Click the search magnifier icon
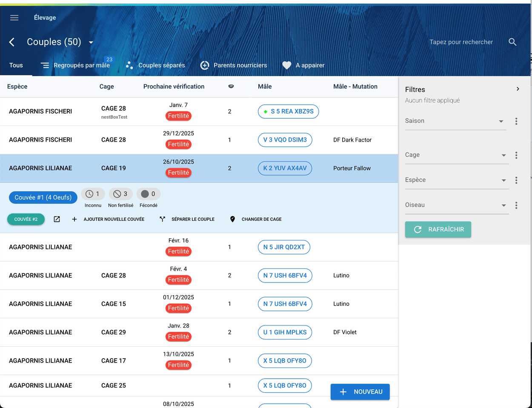Screen dimensions: 532x408 point(512,42)
